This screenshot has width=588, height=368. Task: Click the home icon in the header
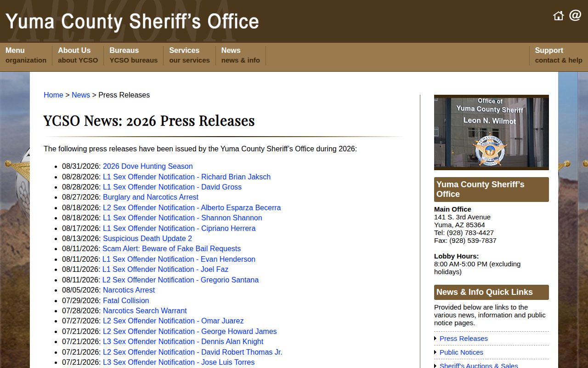click(558, 16)
